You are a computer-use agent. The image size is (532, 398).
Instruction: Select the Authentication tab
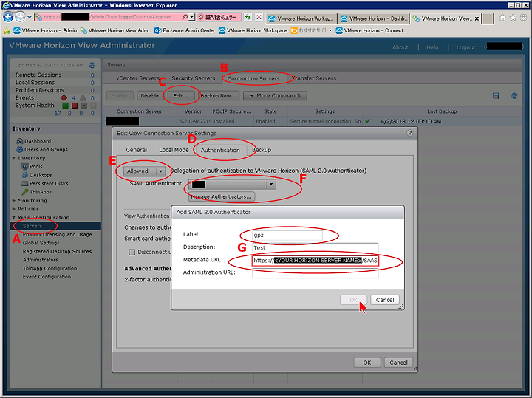(220, 150)
